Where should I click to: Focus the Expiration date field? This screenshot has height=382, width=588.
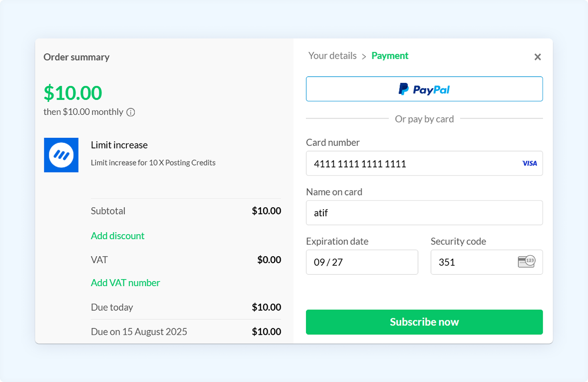pos(362,262)
